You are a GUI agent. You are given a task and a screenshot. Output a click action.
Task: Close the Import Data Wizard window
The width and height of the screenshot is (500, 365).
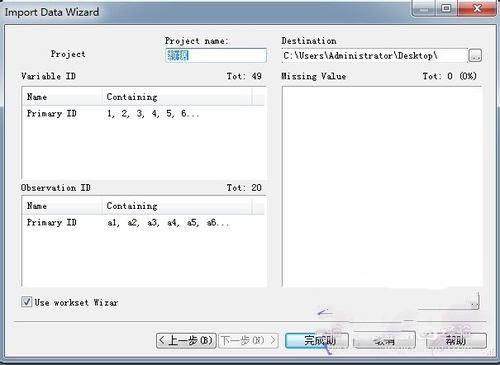(477, 8)
